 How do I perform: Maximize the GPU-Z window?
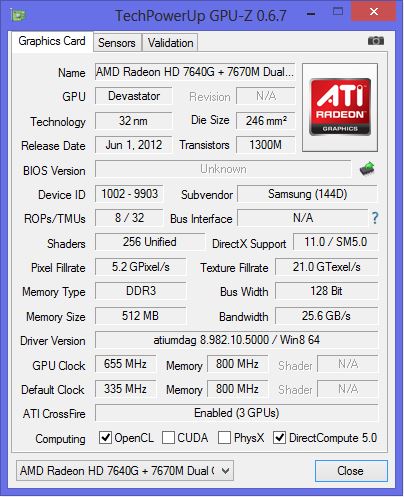click(338, 12)
